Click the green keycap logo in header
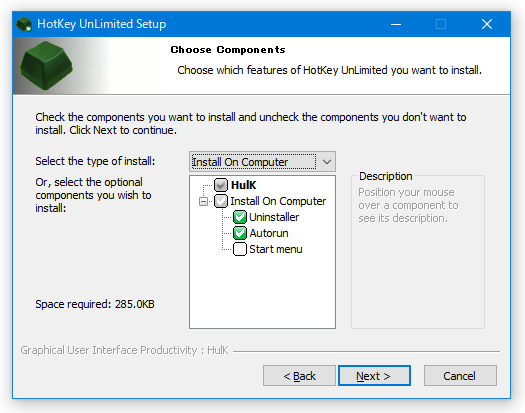525x413 pixels. tap(46, 65)
